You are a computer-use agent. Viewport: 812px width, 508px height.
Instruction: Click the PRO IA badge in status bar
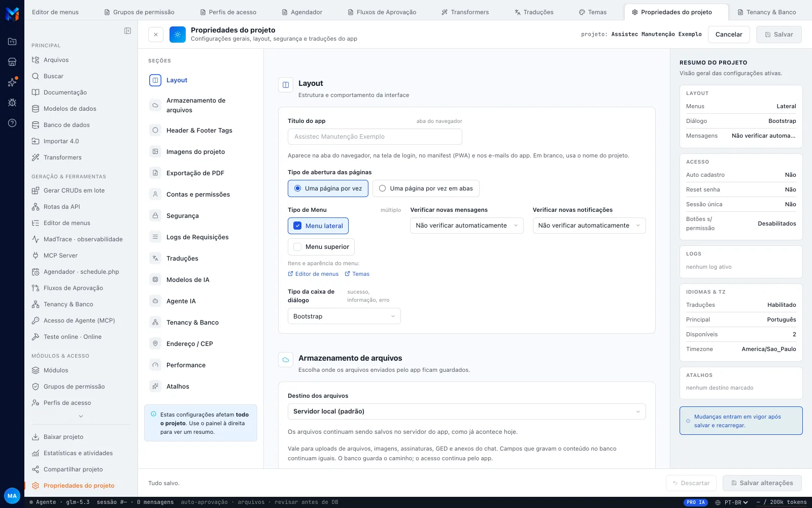[696, 502]
